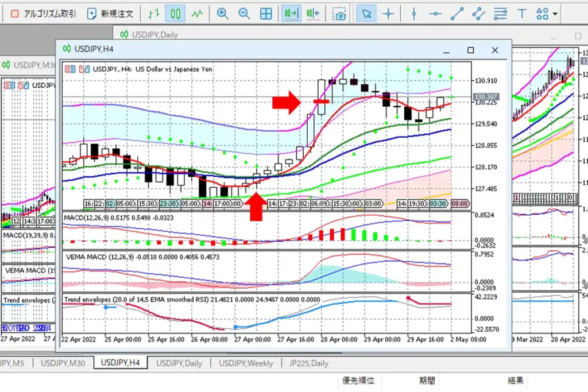Tile chart windows with grid icon

coord(266,14)
